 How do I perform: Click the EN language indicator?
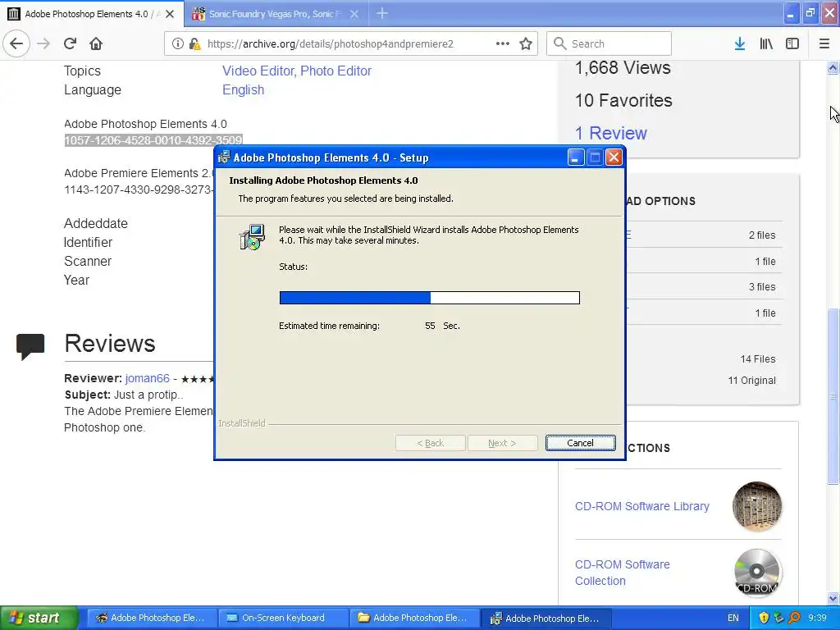(733, 619)
